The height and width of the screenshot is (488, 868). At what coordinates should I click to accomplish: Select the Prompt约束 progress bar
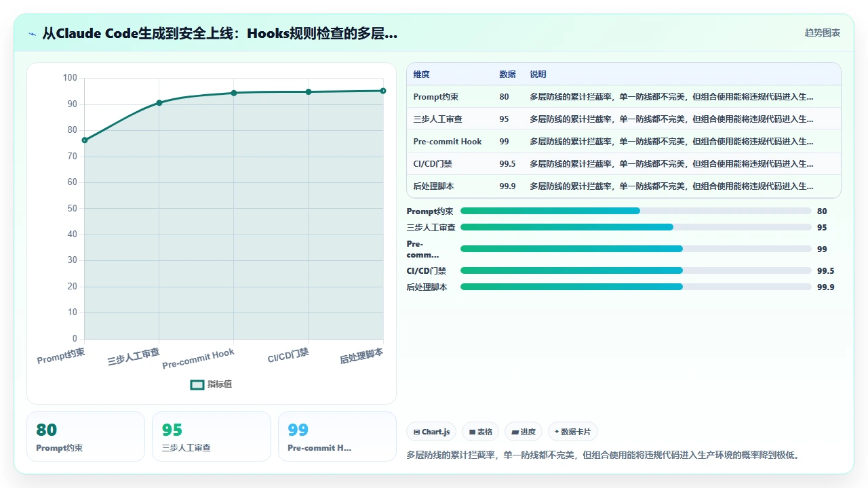tap(635, 211)
